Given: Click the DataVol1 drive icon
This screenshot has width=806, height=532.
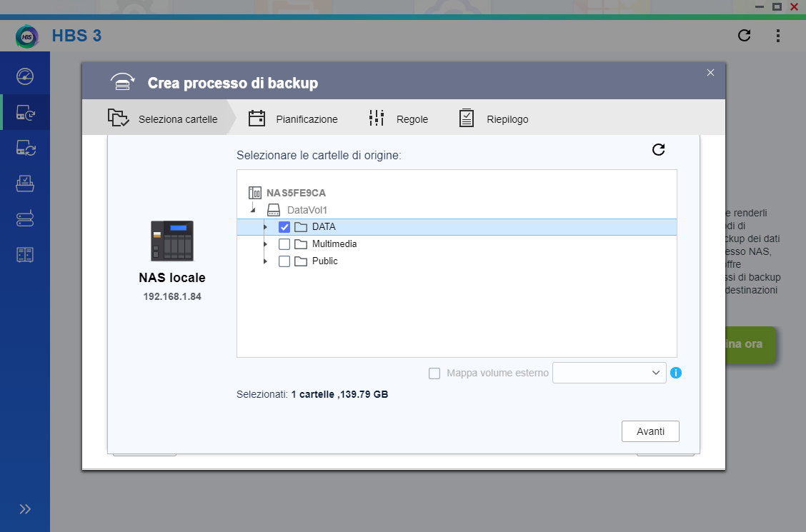Looking at the screenshot, I should [274, 209].
